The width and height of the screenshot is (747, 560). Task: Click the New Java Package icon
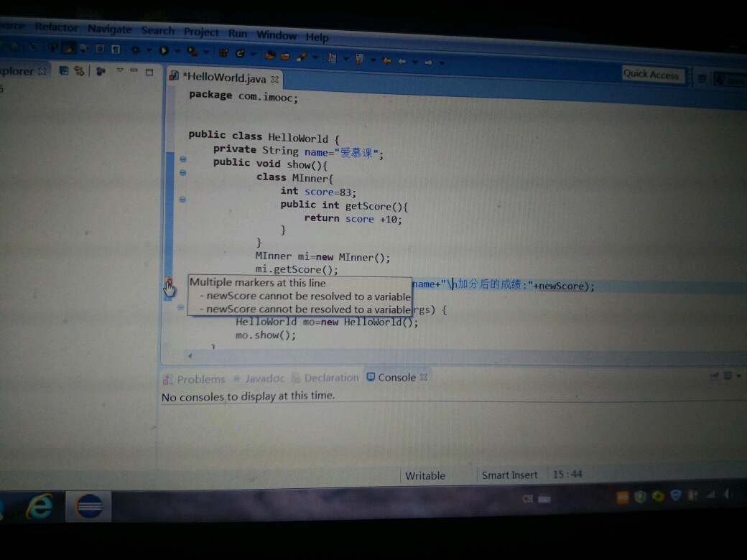223,53
